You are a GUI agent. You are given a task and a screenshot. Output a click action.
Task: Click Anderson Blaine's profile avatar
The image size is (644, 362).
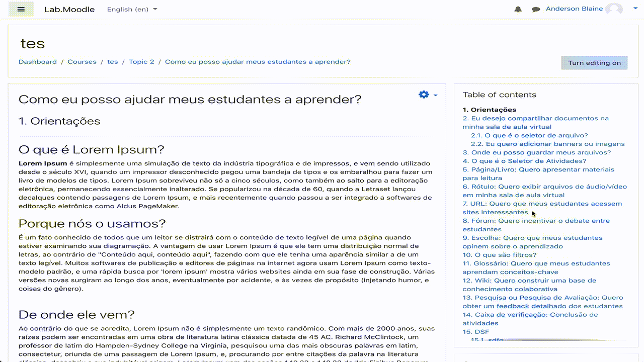[614, 9]
